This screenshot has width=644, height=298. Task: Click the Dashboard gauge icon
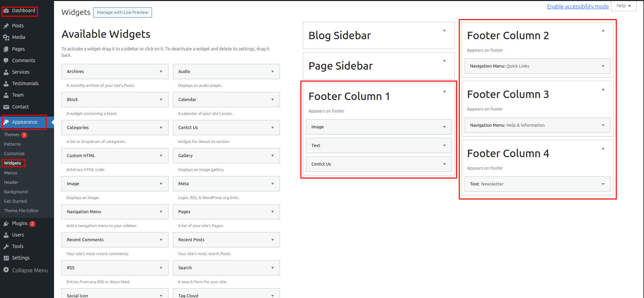click(x=6, y=11)
